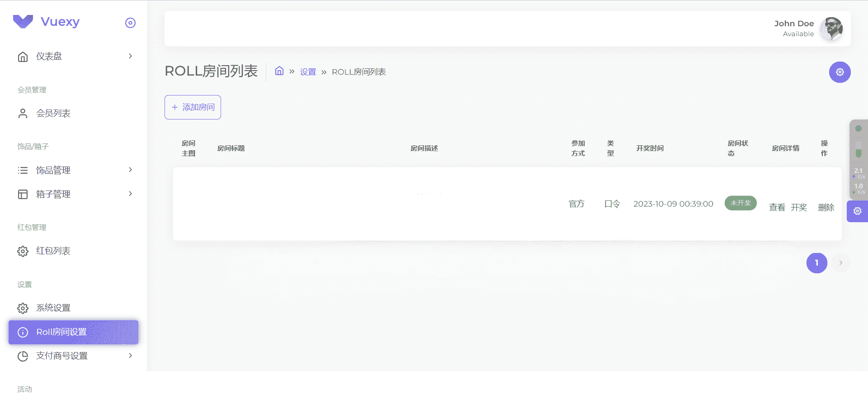The width and height of the screenshot is (868, 400).
Task: Toggle the sidebar collapse radio icon
Action: [x=130, y=23]
